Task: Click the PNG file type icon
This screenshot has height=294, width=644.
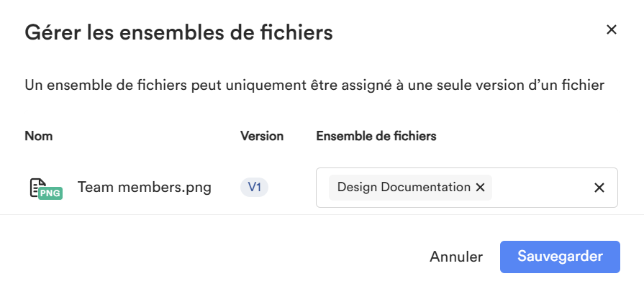Action: [46, 188]
